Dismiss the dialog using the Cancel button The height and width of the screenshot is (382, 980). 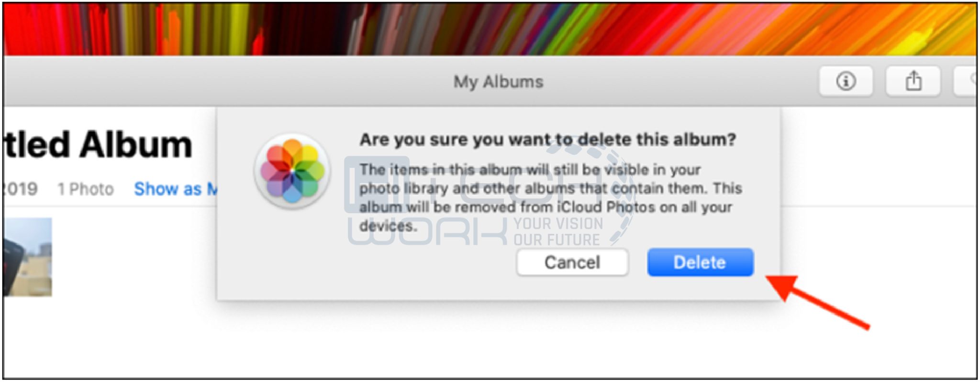click(572, 262)
